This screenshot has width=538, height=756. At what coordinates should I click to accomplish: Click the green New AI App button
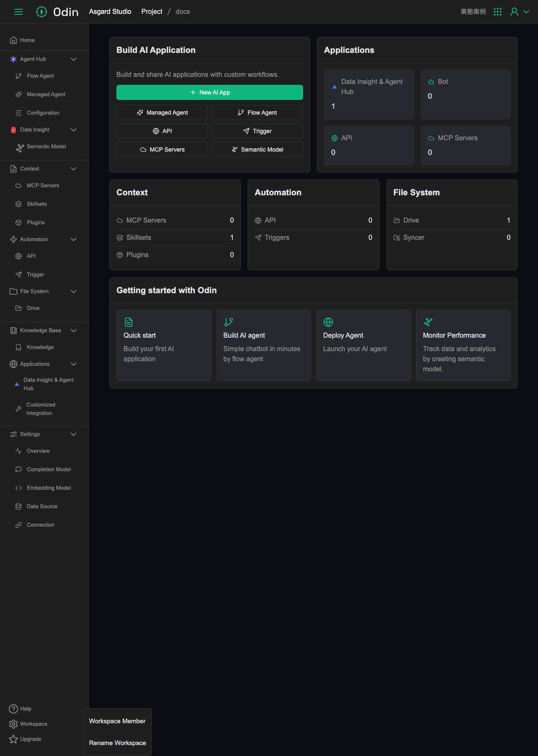[210, 92]
